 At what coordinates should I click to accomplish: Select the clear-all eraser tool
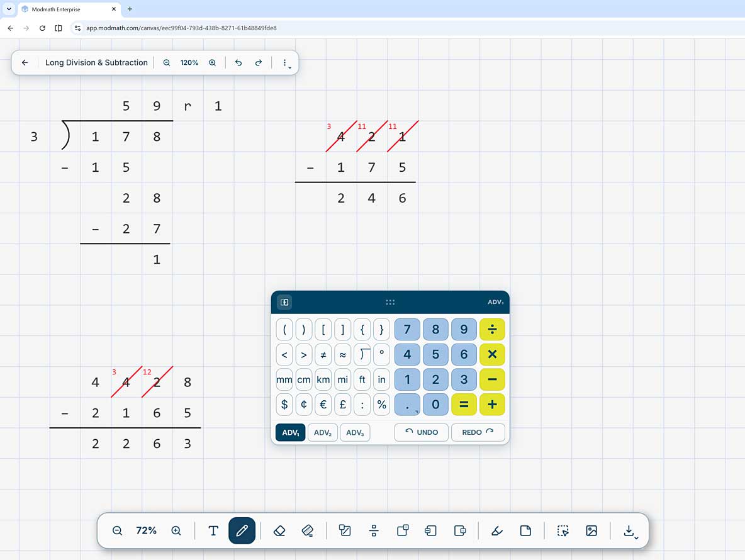point(308,530)
